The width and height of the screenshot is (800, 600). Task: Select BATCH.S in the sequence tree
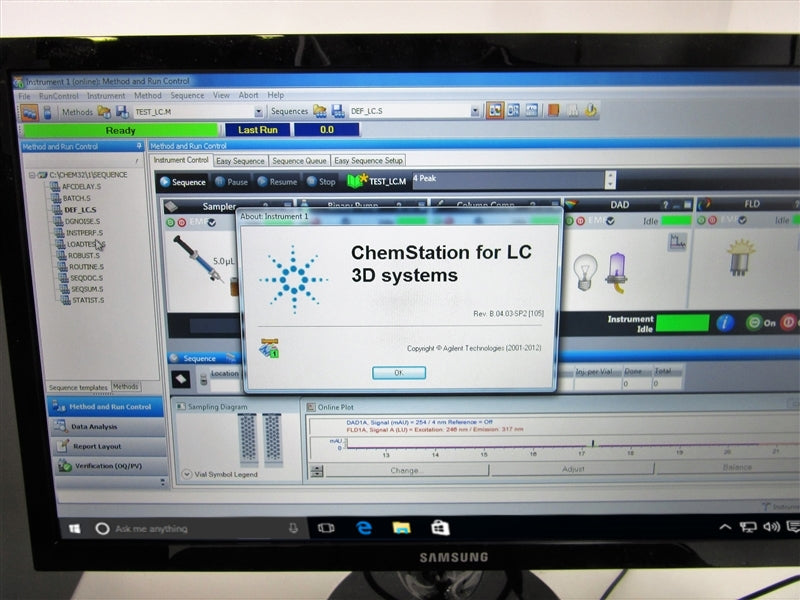point(77,198)
